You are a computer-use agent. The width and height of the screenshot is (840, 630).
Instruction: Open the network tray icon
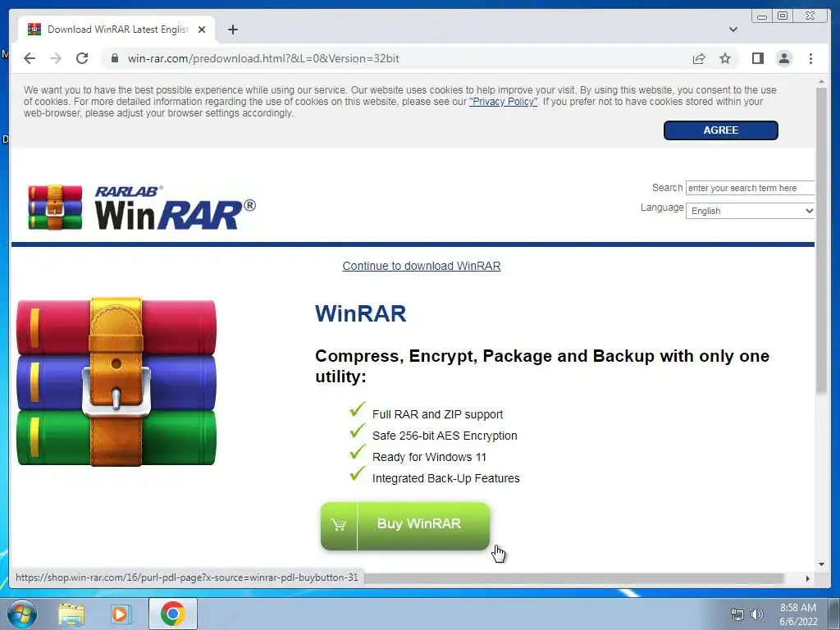[737, 614]
